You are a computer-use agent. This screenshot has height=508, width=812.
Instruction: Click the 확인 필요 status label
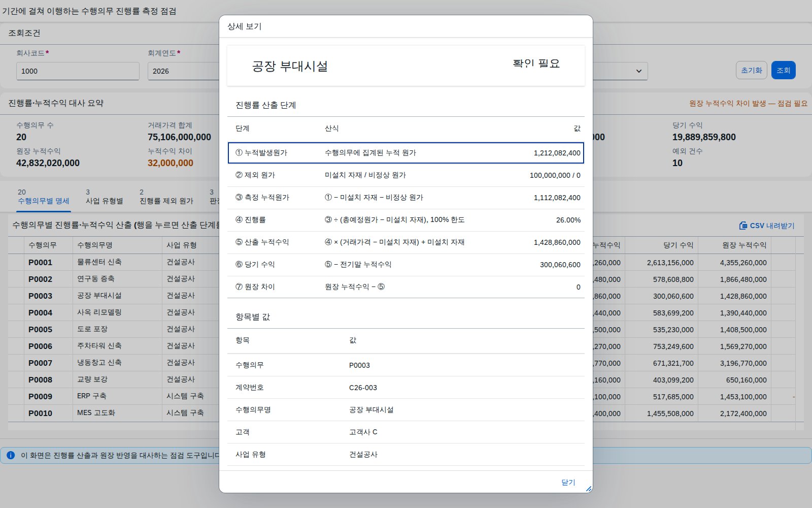(x=536, y=63)
